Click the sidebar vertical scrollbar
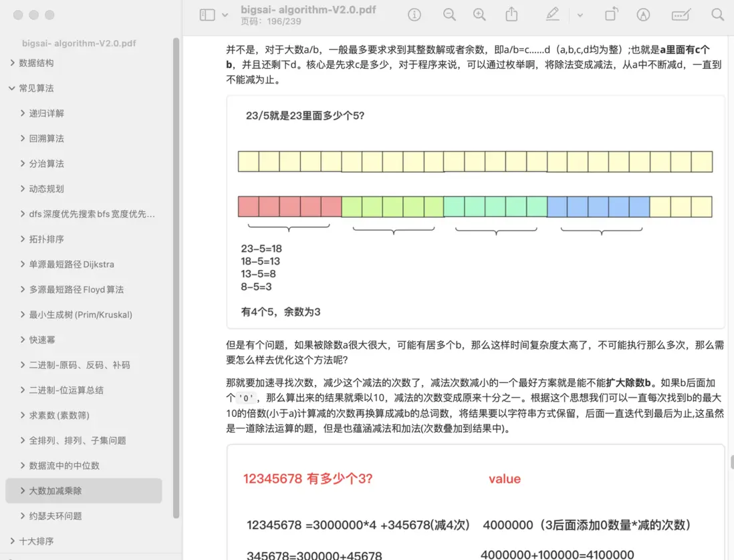 tap(176, 278)
